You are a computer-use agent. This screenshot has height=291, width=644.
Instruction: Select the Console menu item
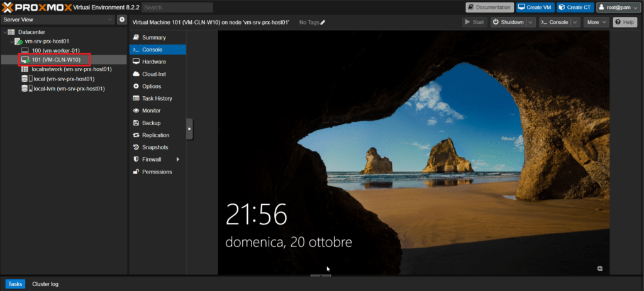pyautogui.click(x=158, y=50)
